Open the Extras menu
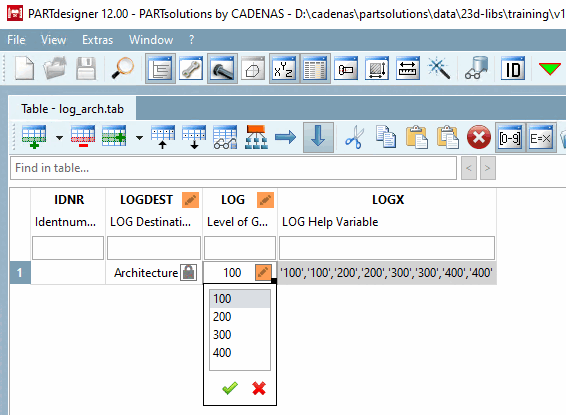The image size is (566, 415). 97,40
